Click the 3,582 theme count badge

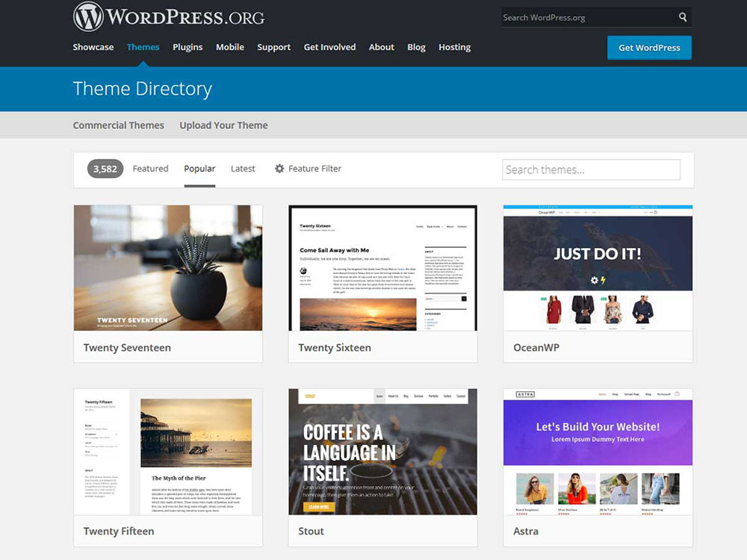point(105,169)
